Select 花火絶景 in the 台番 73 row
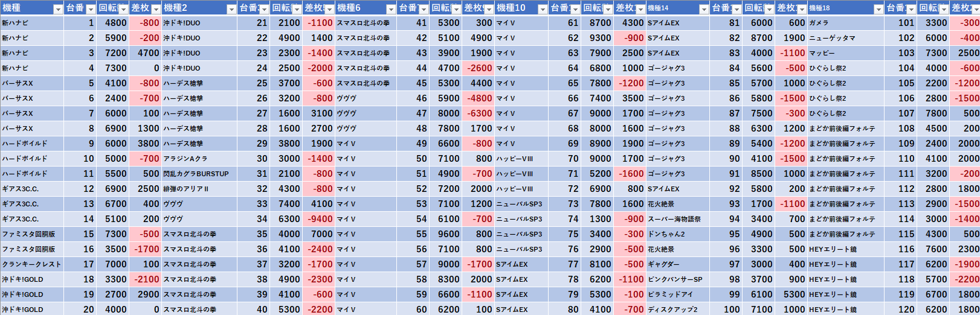The image size is (980, 315). click(678, 204)
